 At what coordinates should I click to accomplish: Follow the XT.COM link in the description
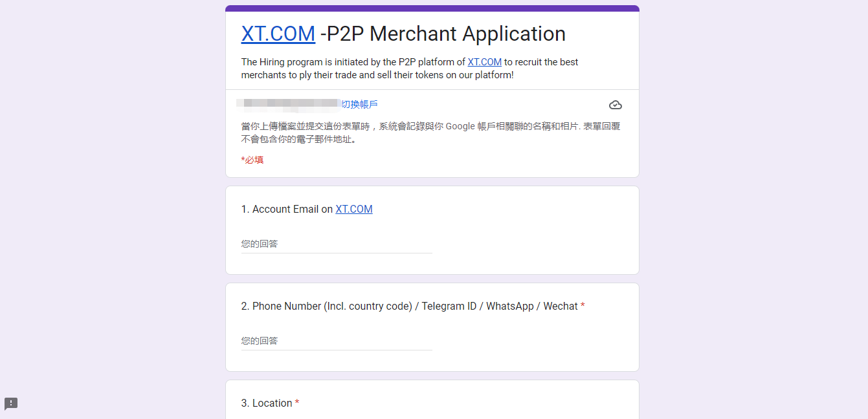coord(485,62)
